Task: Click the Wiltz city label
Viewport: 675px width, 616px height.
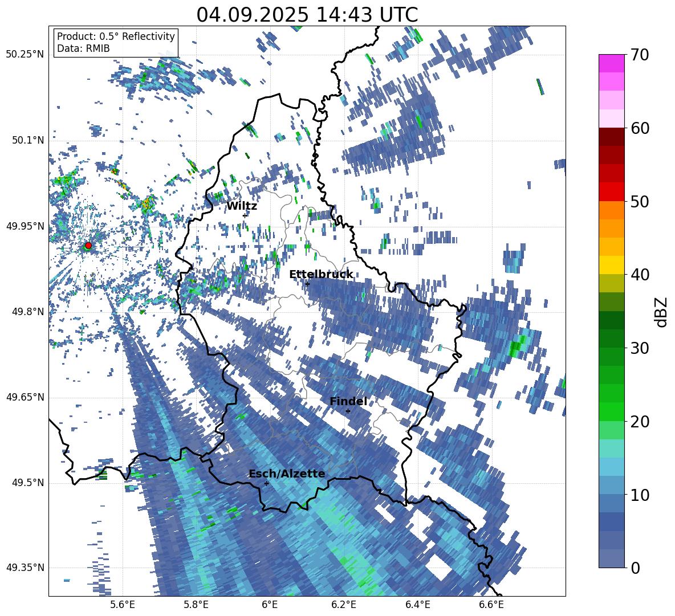Action: [242, 206]
